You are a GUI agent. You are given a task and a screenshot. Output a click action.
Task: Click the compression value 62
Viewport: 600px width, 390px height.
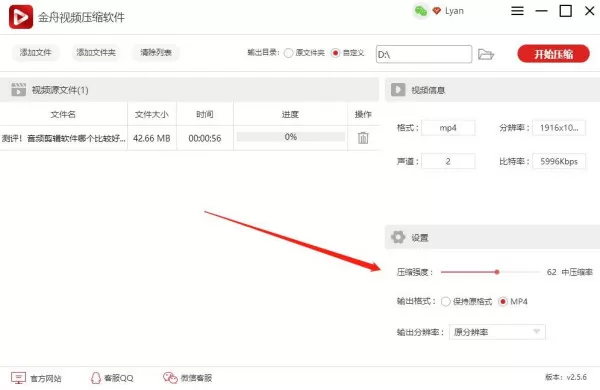click(551, 272)
